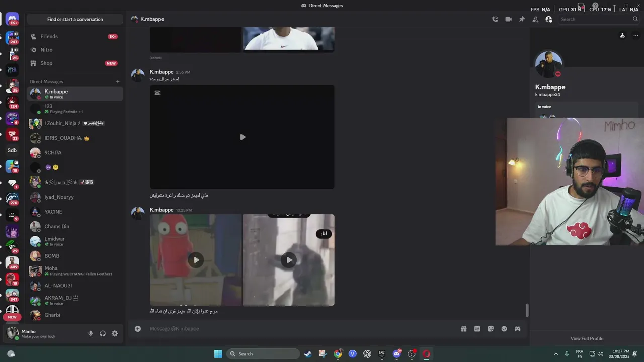The height and width of the screenshot is (362, 644).
Task: Click the chat scrollbar thumb
Action: 527,311
